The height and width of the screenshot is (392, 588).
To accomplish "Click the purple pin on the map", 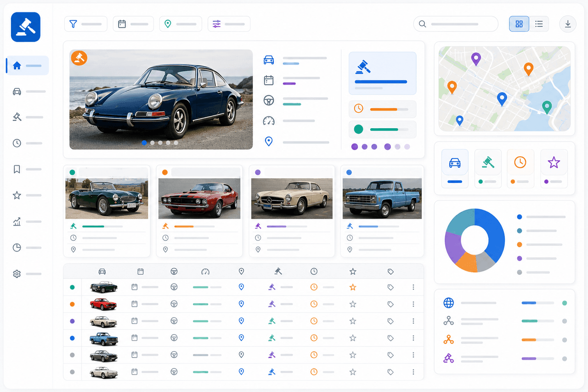I will (476, 59).
